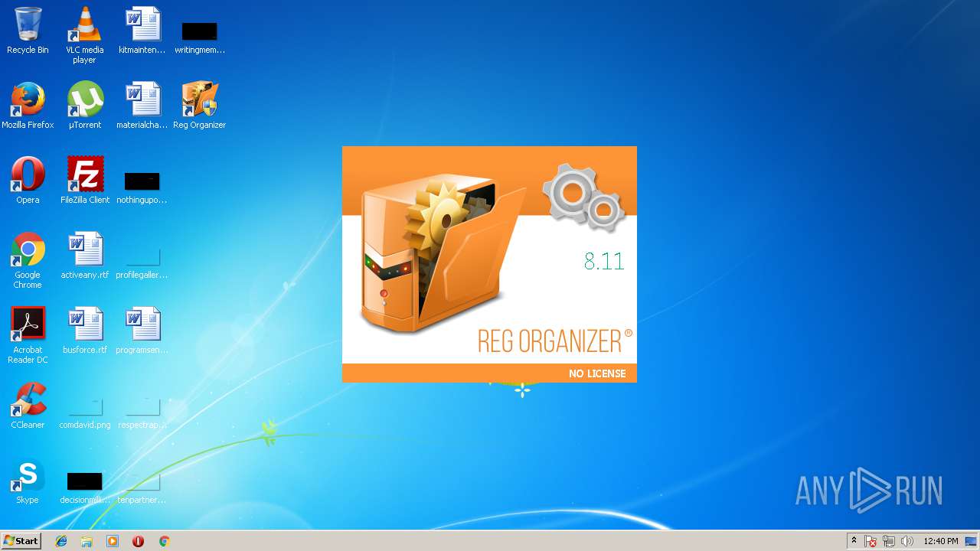Select the Opera desktop shortcut

click(28, 181)
